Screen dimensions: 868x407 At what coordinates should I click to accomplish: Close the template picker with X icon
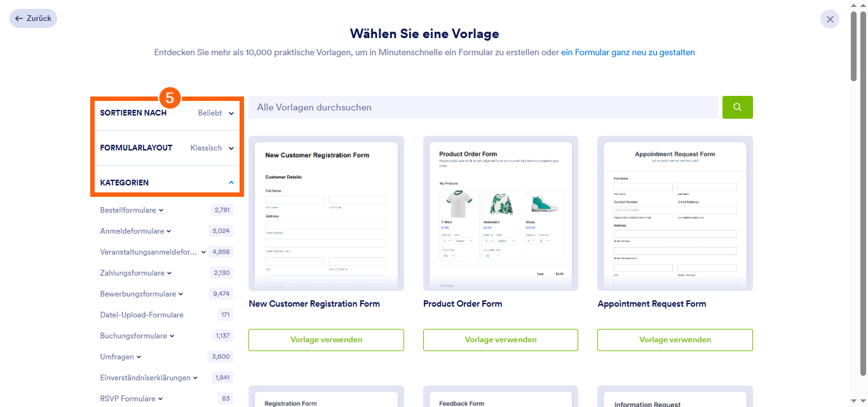point(829,19)
